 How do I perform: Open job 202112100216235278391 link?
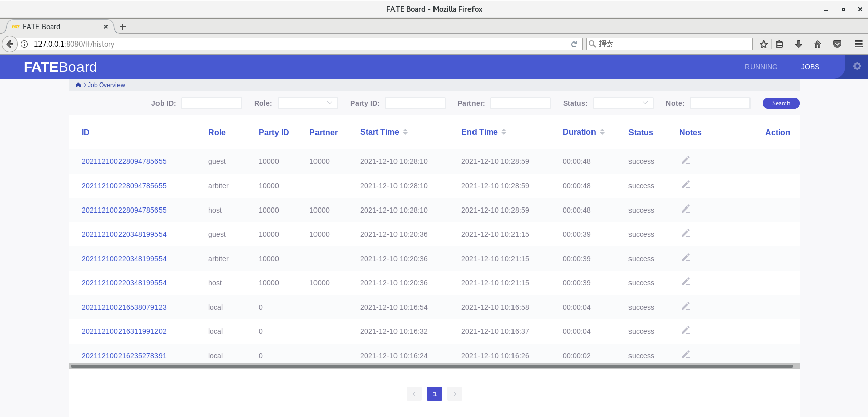pyautogui.click(x=124, y=356)
